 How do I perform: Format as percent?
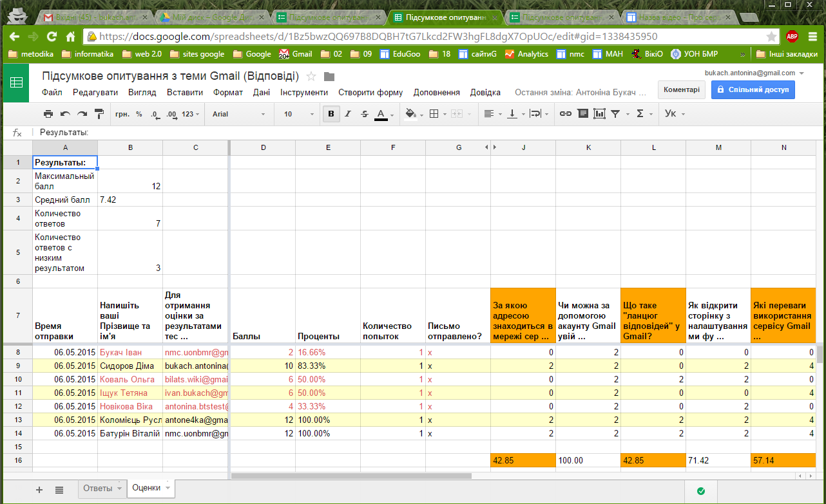point(139,114)
